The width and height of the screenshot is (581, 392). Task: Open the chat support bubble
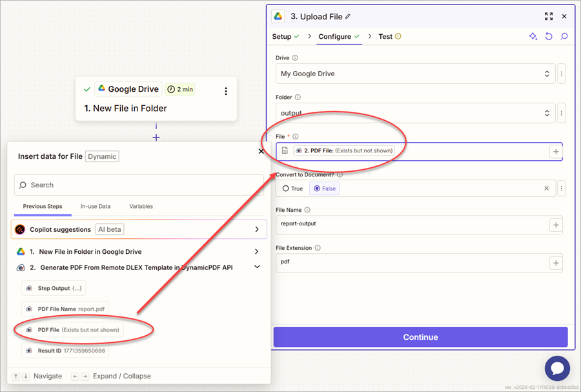click(x=557, y=368)
